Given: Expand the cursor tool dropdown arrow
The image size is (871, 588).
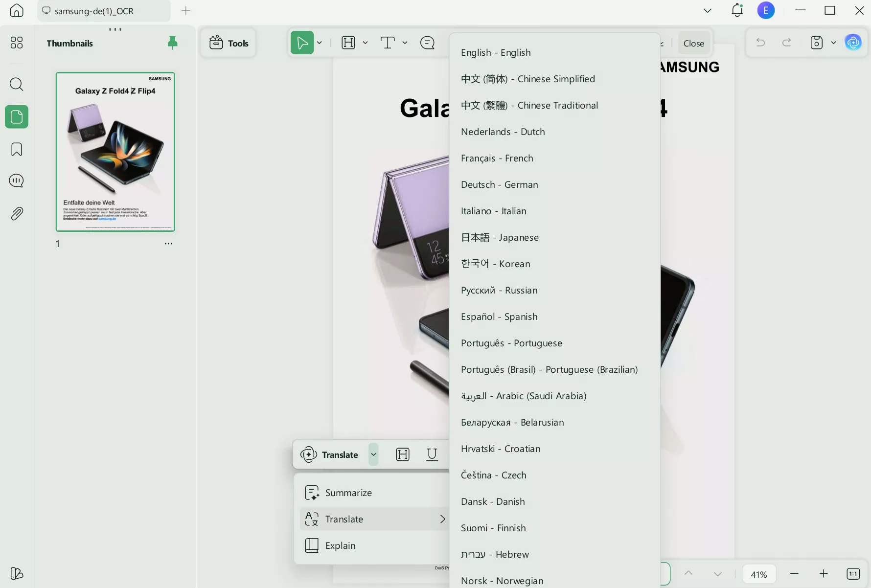Looking at the screenshot, I should tap(320, 43).
